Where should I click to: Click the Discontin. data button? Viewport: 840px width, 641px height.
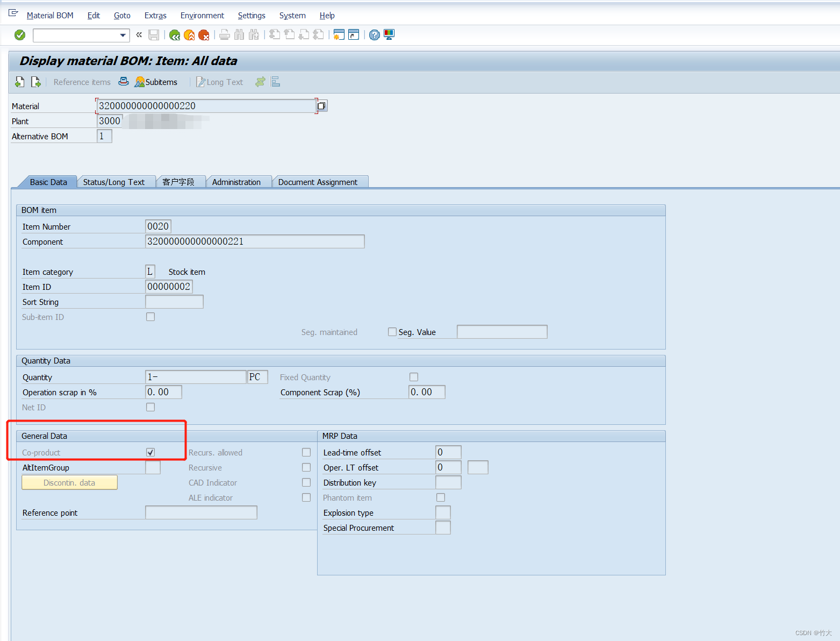click(x=69, y=482)
